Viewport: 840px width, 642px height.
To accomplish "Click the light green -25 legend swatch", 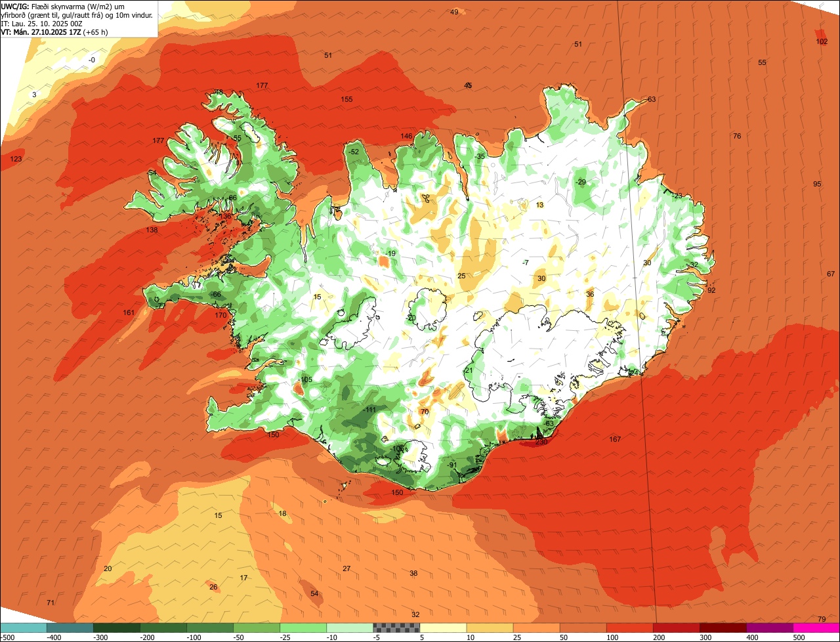I will click(303, 628).
